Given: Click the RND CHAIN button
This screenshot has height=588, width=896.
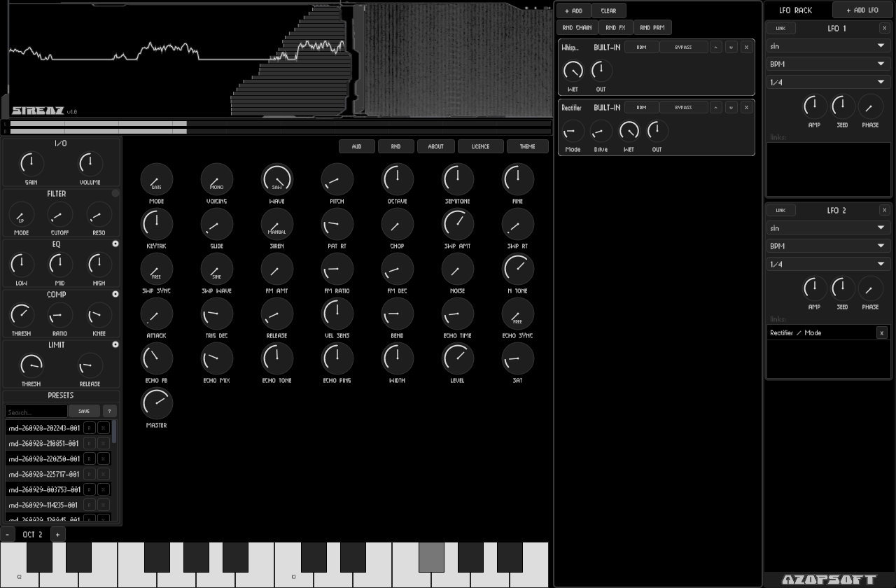Looking at the screenshot, I should pos(577,27).
